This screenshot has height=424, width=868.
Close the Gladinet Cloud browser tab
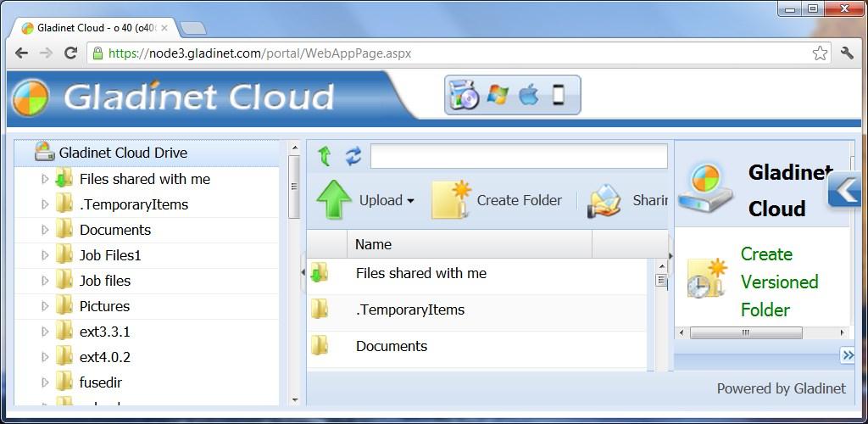click(164, 28)
